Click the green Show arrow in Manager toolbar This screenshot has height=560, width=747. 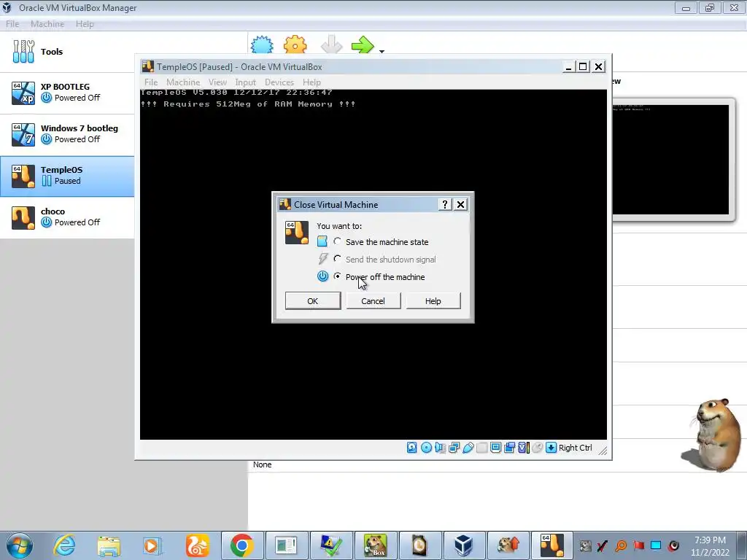point(363,45)
